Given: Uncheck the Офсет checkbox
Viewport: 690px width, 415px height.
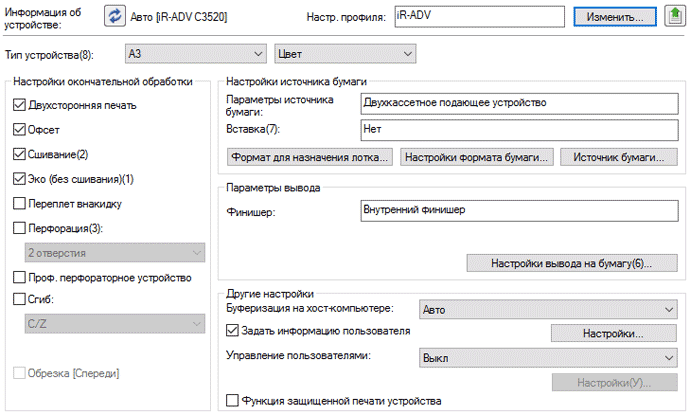Looking at the screenshot, I should pos(21,129).
